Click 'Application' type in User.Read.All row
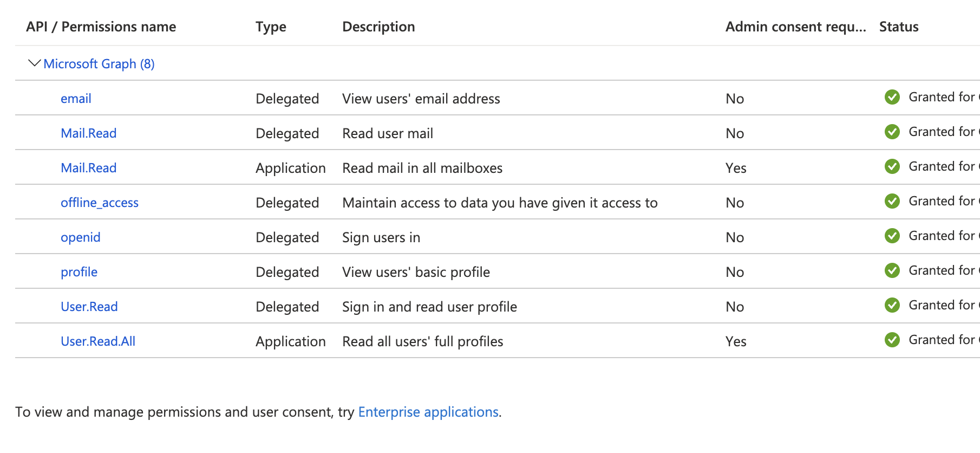The image size is (980, 453). pos(291,341)
